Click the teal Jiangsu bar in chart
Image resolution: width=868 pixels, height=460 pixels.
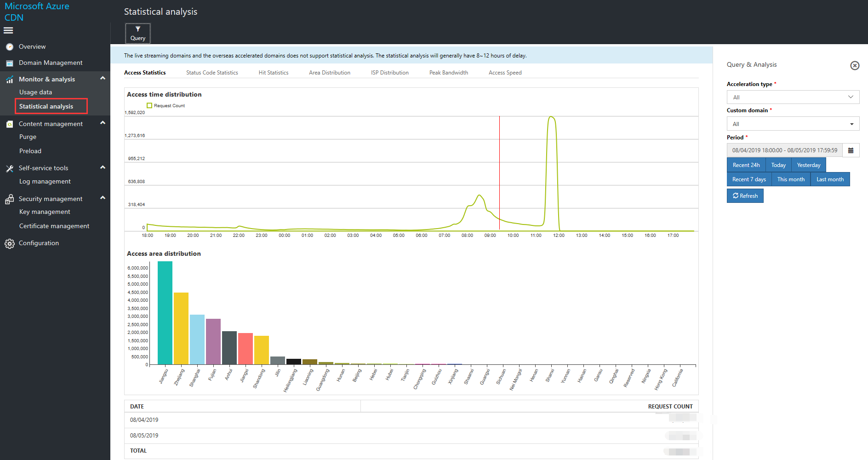pos(165,313)
